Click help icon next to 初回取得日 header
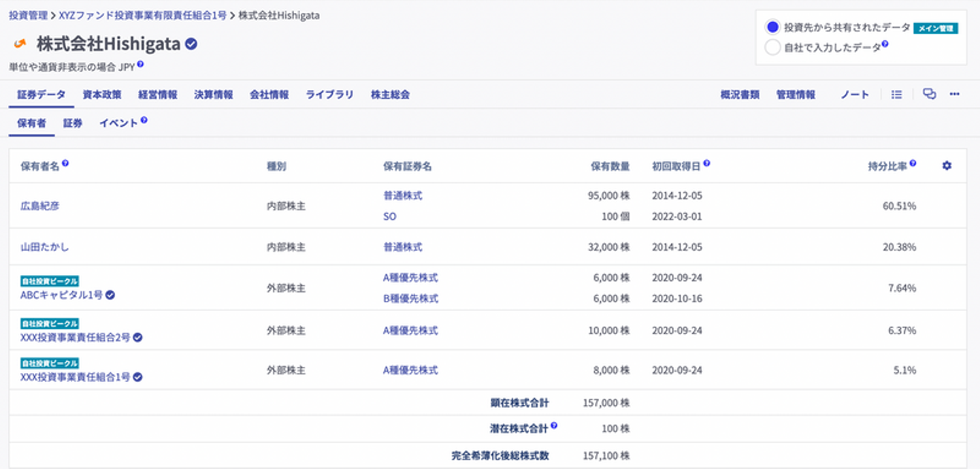This screenshot has height=469, width=980. coord(707,164)
